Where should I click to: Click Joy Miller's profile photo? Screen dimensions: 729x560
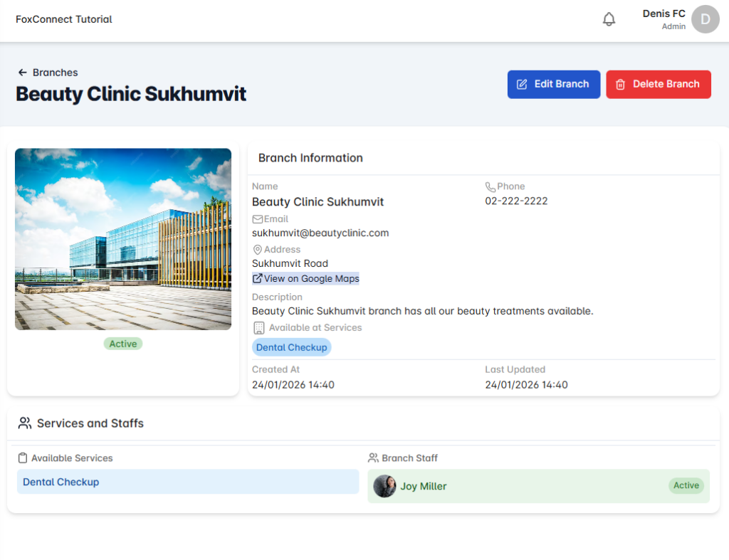[384, 486]
